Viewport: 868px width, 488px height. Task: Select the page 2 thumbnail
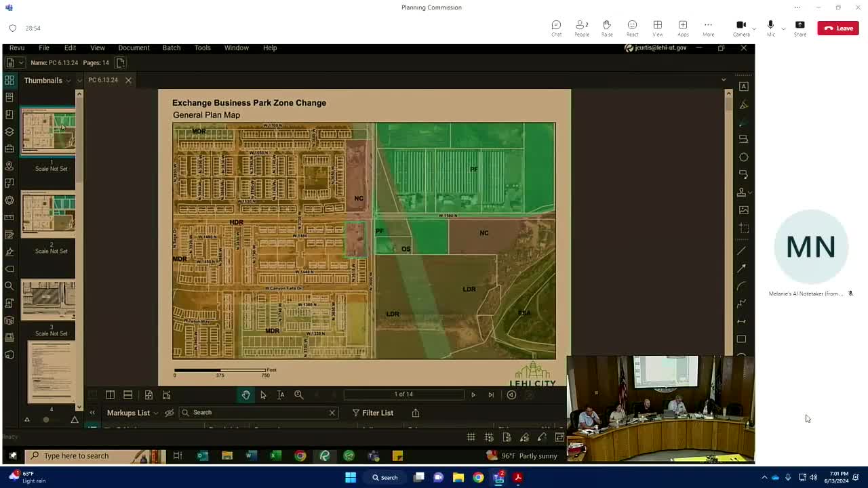click(48, 213)
